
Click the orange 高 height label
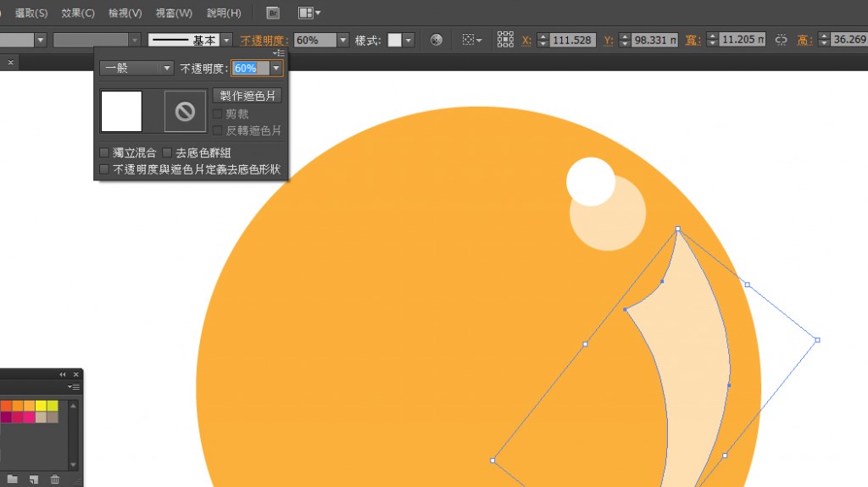point(804,41)
